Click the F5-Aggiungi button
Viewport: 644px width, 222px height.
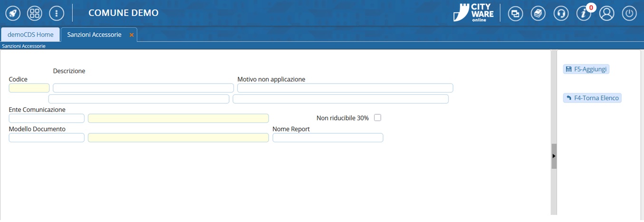coord(586,69)
